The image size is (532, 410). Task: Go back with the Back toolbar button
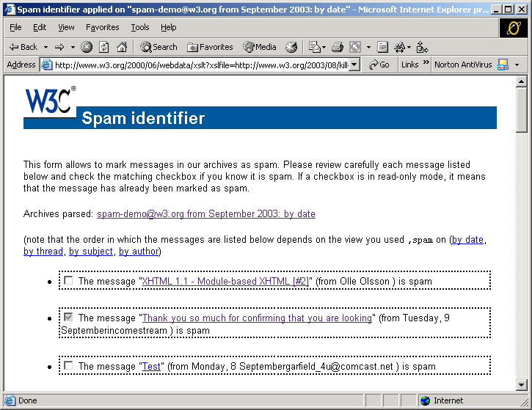click(x=23, y=47)
